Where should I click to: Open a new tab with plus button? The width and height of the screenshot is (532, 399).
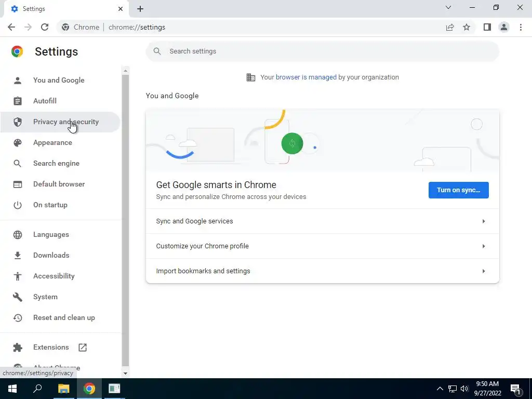[140, 9]
